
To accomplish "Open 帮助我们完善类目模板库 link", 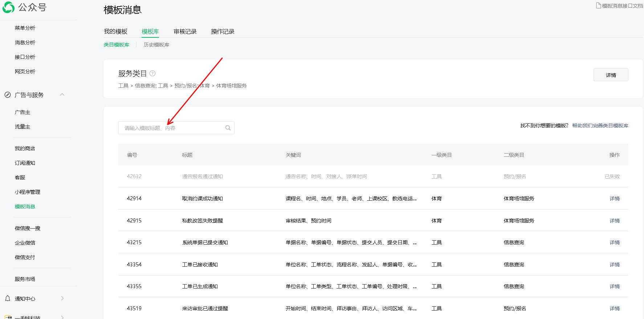I will pos(600,126).
